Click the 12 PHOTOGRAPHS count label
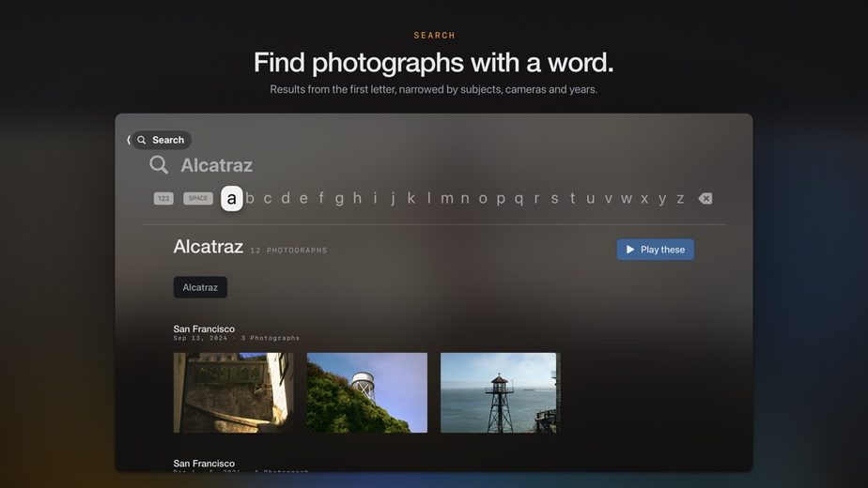Viewport: 868px width, 488px height. pos(288,251)
